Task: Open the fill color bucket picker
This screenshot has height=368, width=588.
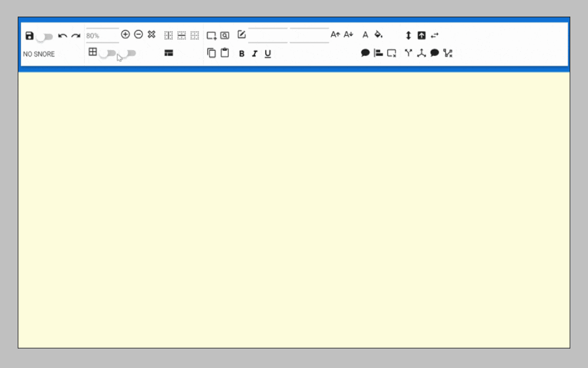Action: point(378,35)
